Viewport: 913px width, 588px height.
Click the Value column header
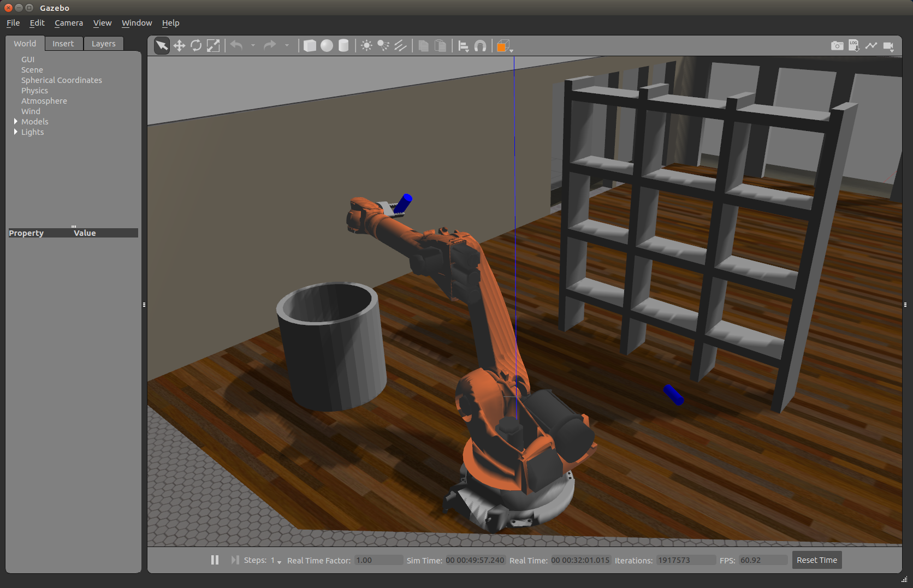[x=105, y=233]
